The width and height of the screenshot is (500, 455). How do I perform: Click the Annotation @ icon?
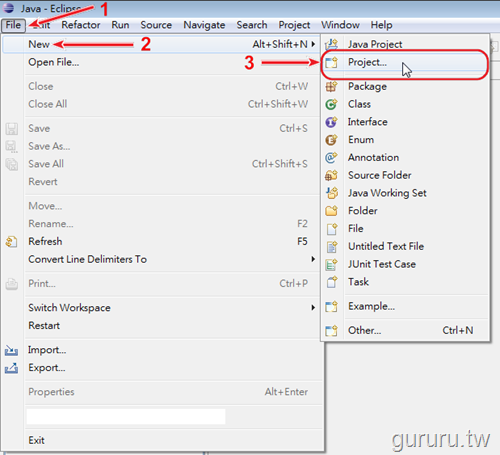point(331,157)
